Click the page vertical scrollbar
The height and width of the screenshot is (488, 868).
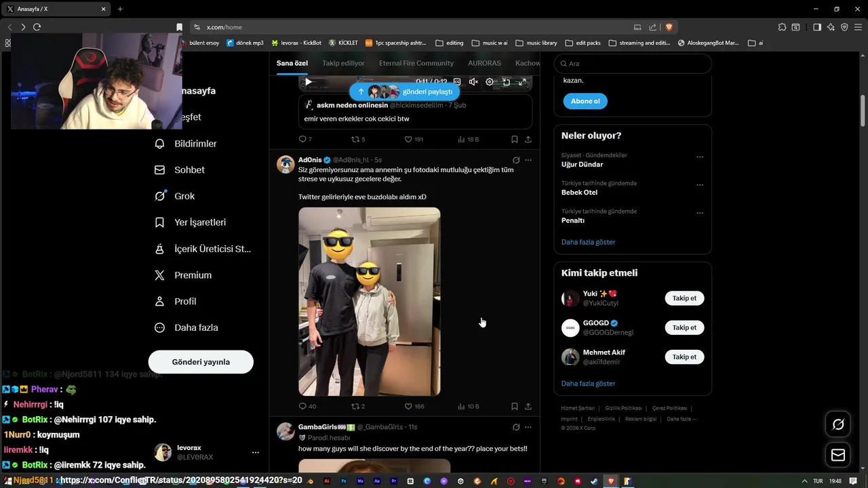[863, 110]
